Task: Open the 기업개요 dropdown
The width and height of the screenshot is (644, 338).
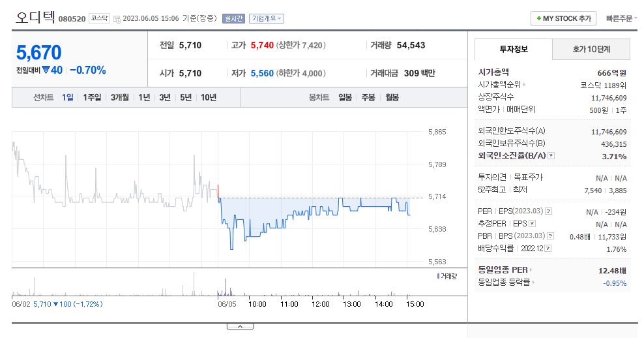Action: click(267, 18)
